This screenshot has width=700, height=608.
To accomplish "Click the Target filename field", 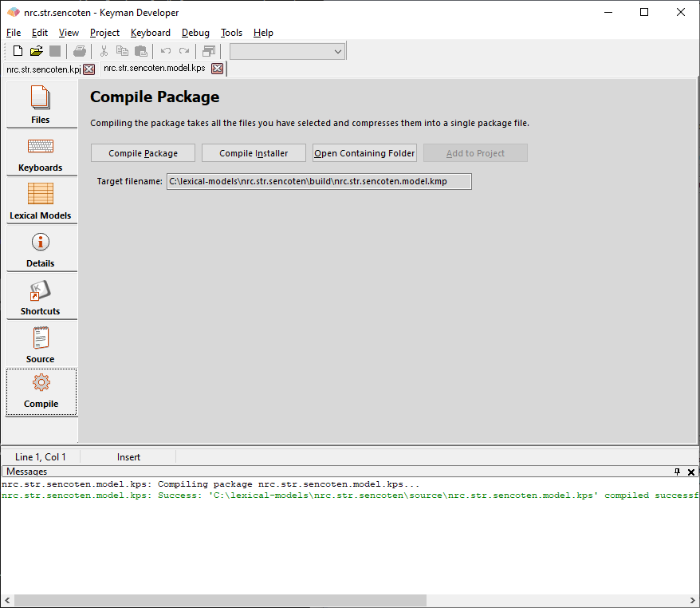I will click(x=319, y=181).
